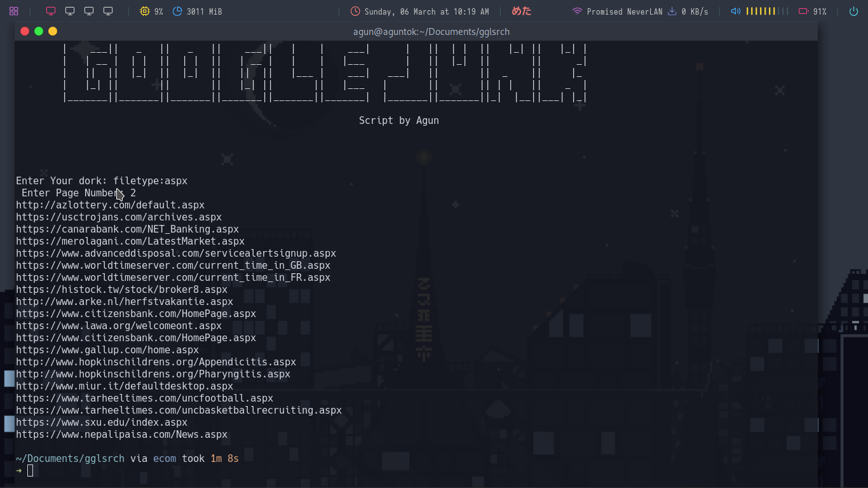Click the memory usage pie icon
This screenshot has height=488, width=868.
[177, 11]
